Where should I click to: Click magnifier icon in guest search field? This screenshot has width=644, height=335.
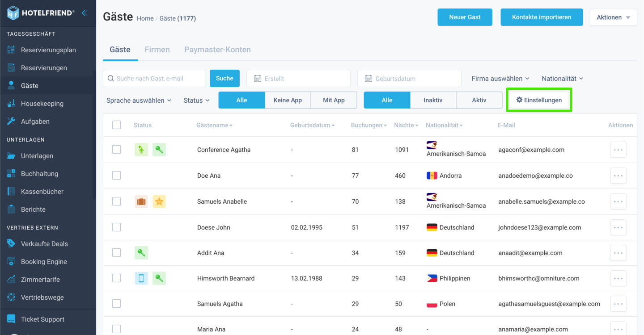111,79
